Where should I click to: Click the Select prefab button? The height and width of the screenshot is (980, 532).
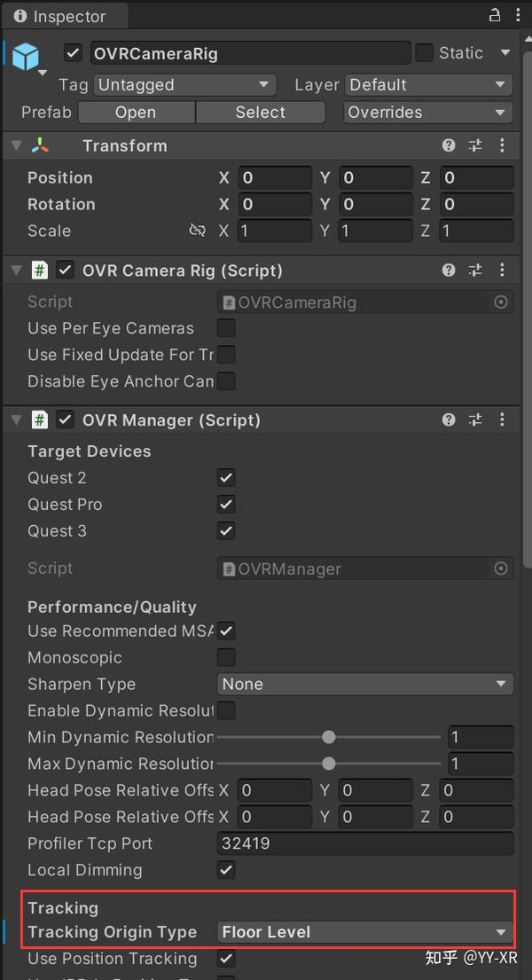click(260, 112)
